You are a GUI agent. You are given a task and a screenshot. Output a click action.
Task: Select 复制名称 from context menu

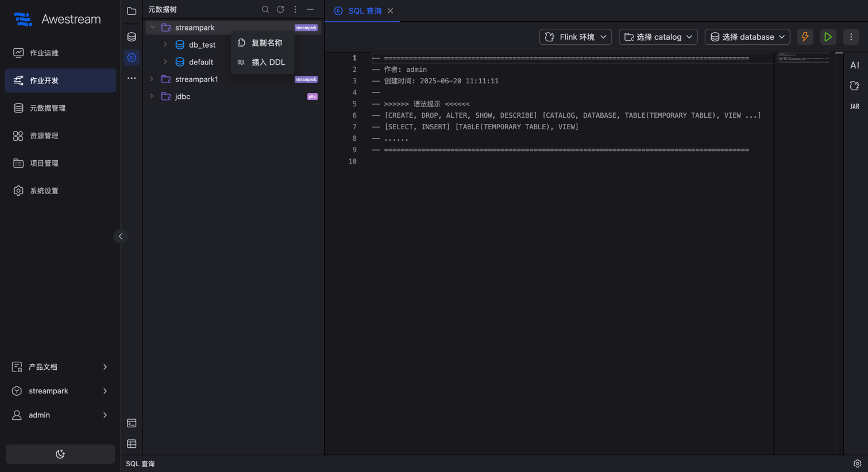(x=267, y=43)
